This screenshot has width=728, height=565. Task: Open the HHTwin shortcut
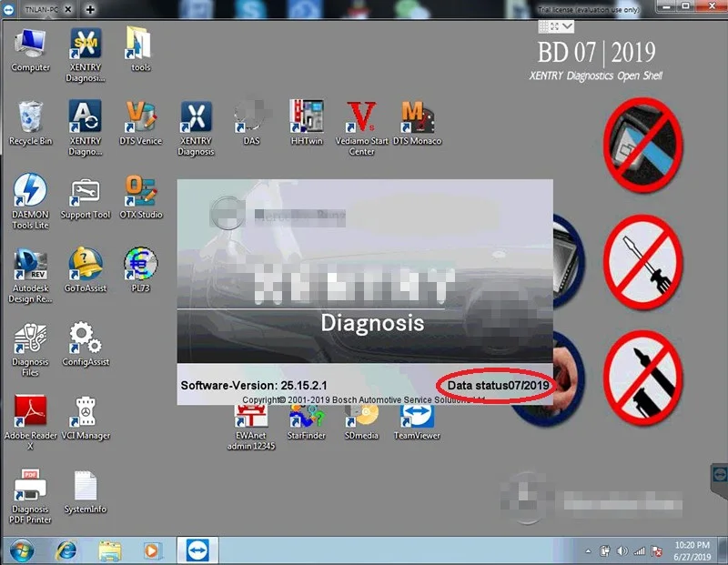pyautogui.click(x=307, y=124)
